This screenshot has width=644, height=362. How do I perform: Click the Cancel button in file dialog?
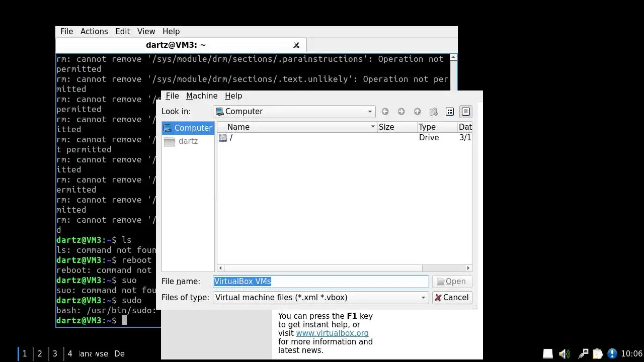(x=452, y=298)
